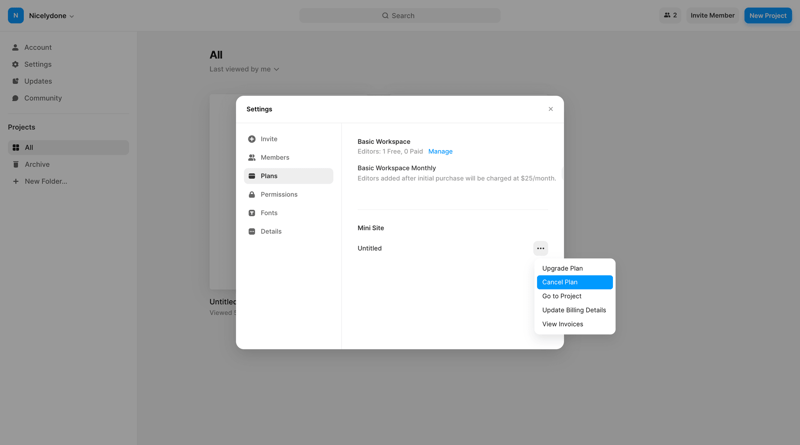Choose Go to Project from the menu
800x445 pixels.
[x=574, y=296]
